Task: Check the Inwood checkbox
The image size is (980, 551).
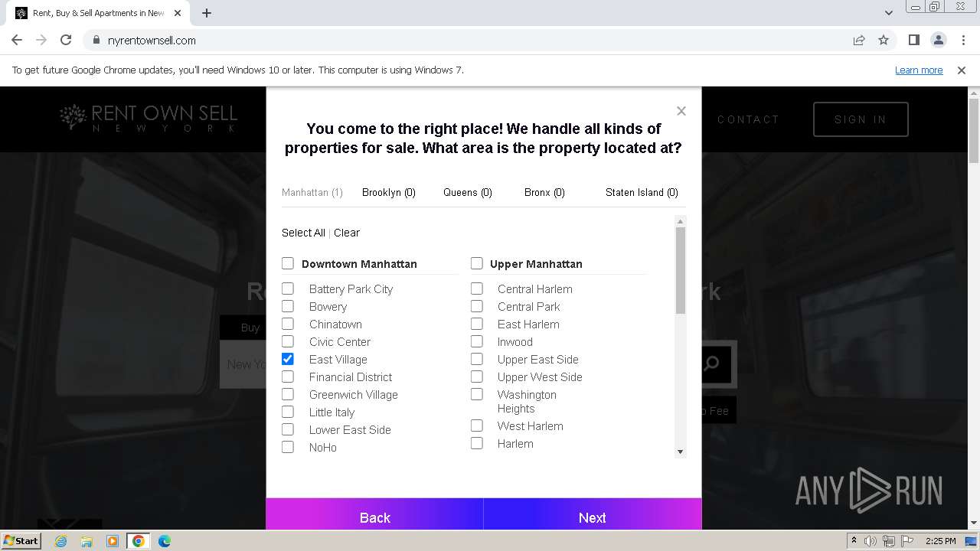Action: tap(477, 341)
